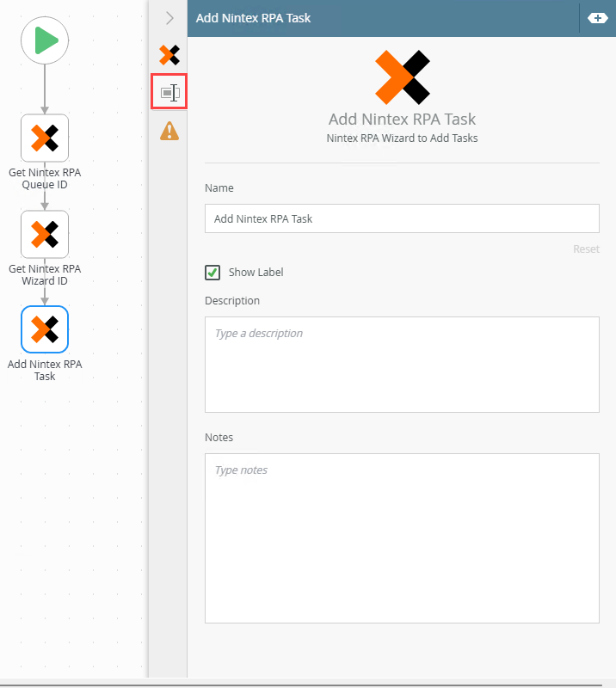This screenshot has height=688, width=616.
Task: Click the expand panel toggle in header
Action: click(x=597, y=18)
